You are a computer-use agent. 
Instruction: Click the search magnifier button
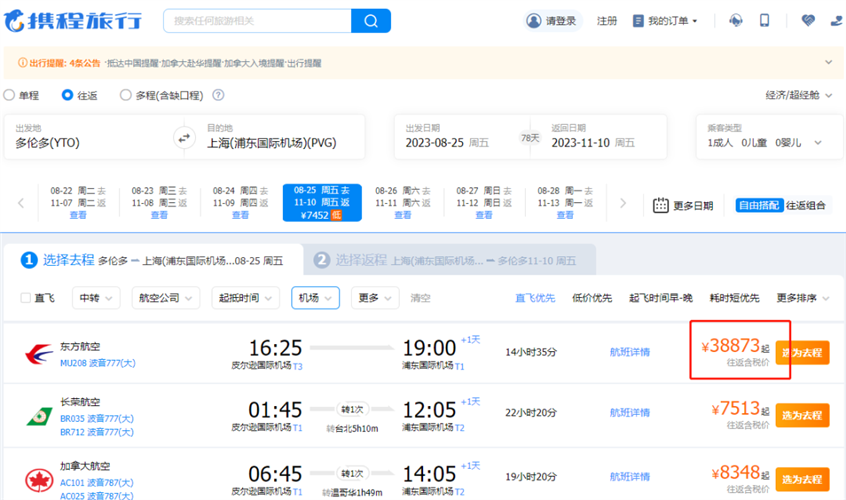pos(371,21)
